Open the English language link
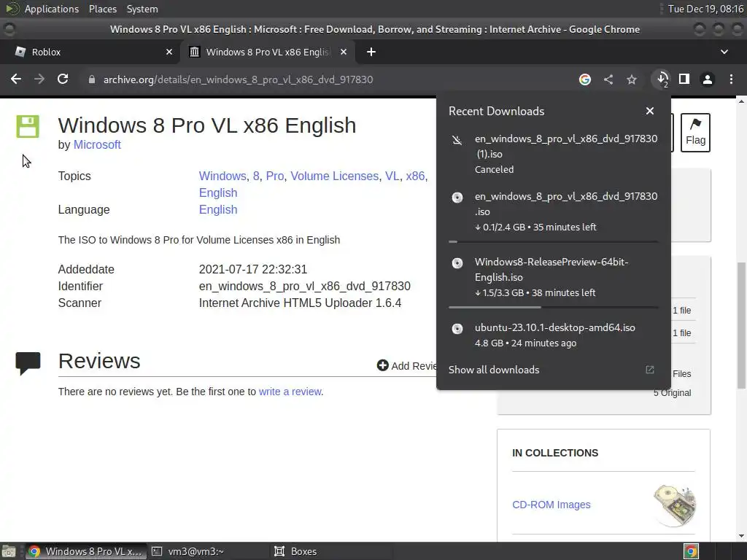Screen dimensions: 747x560 [218, 210]
